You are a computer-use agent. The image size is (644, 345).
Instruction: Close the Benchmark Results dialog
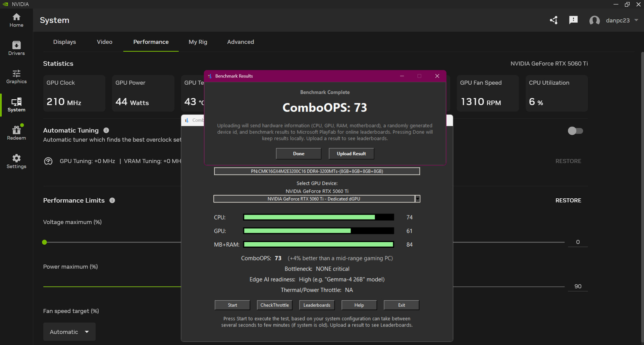pyautogui.click(x=437, y=76)
